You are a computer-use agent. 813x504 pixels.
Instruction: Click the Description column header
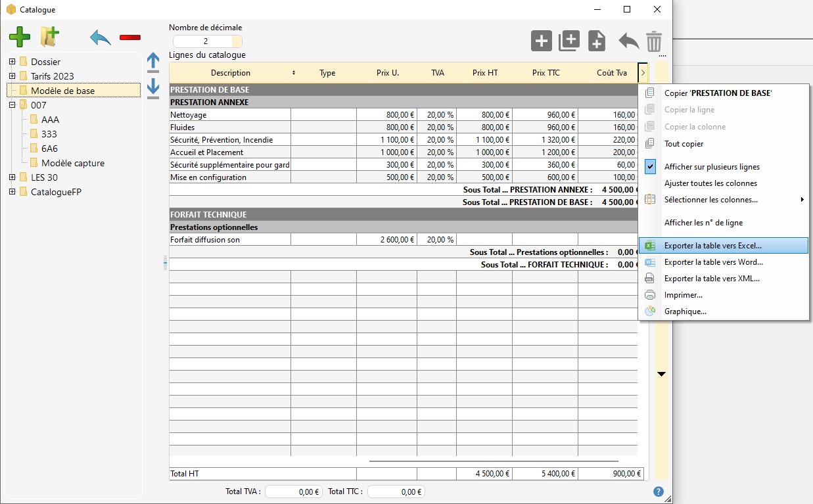pos(230,73)
